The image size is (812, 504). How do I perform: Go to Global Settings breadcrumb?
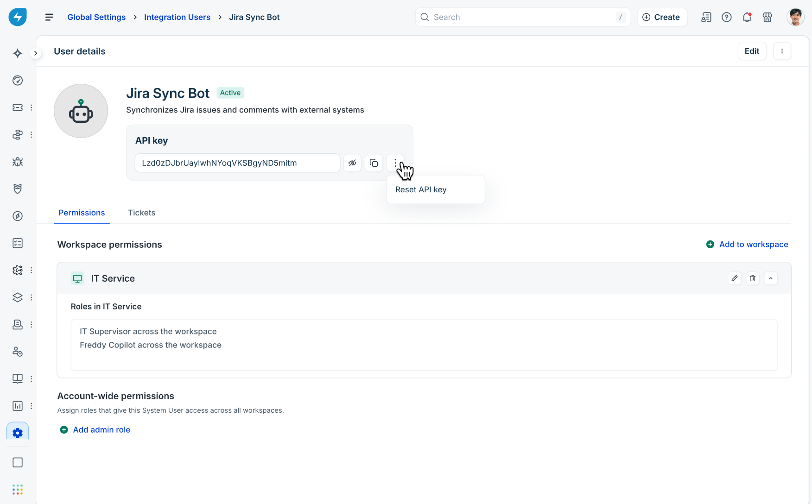tap(96, 17)
